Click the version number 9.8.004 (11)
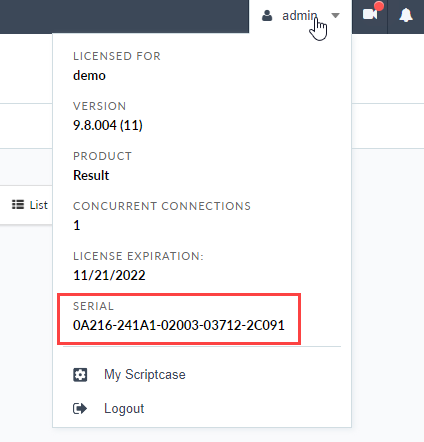The width and height of the screenshot is (424, 442). [108, 125]
